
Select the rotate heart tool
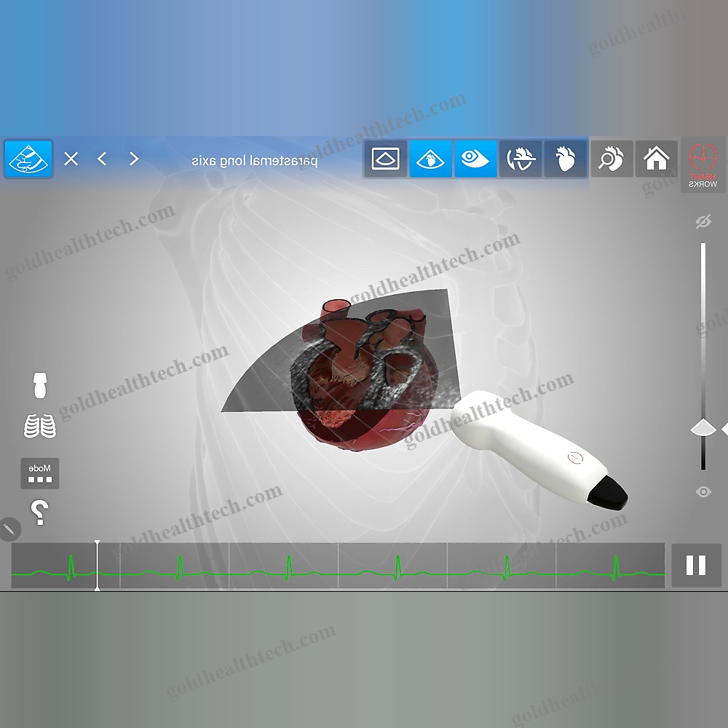tap(521, 159)
